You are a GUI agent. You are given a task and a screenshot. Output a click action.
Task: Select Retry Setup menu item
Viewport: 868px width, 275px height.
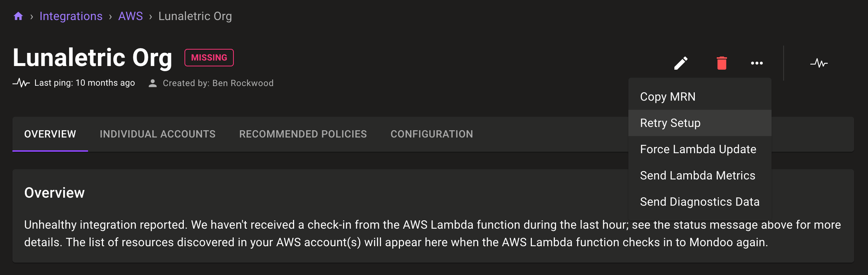[670, 123]
